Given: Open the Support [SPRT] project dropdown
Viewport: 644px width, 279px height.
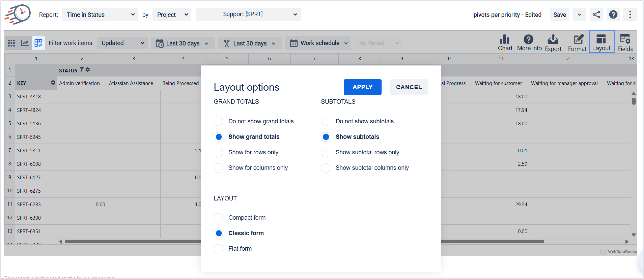Looking at the screenshot, I should click(x=248, y=14).
